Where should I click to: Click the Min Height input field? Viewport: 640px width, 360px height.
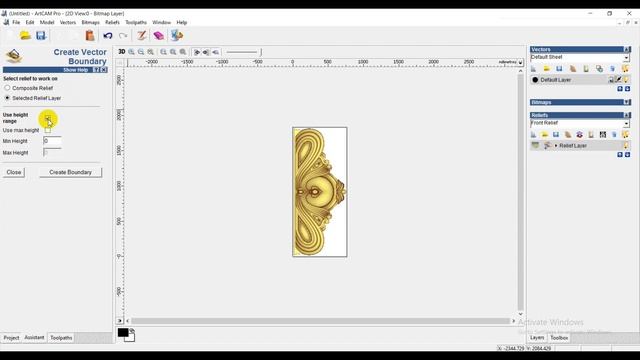(x=52, y=141)
